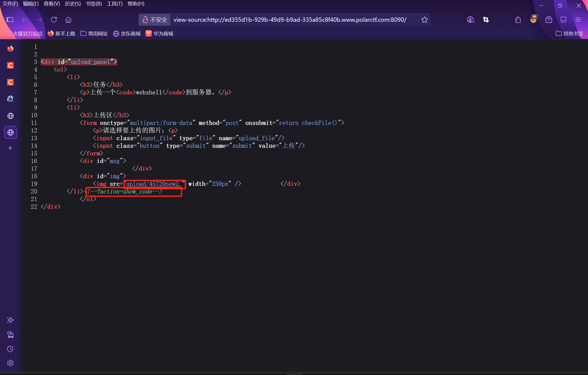The height and width of the screenshot is (375, 588).
Task: Toggle the sidebar panel button
Action: pos(10,20)
